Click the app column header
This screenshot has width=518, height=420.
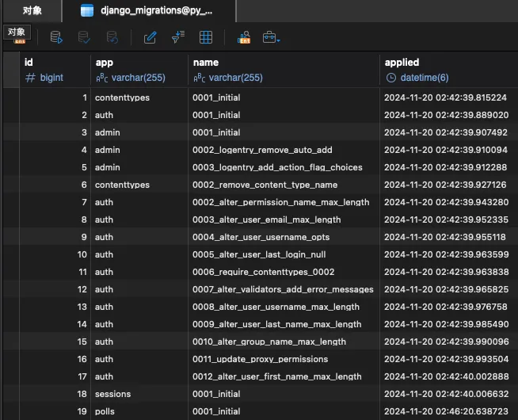[x=104, y=62]
